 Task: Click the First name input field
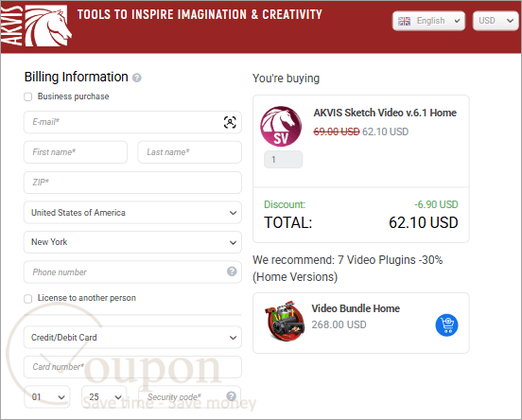[76, 152]
